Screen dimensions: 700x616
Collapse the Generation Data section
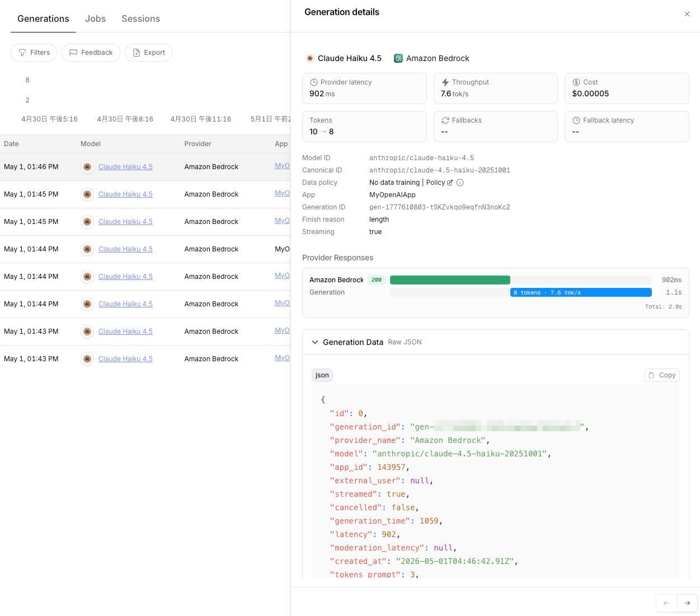click(315, 342)
